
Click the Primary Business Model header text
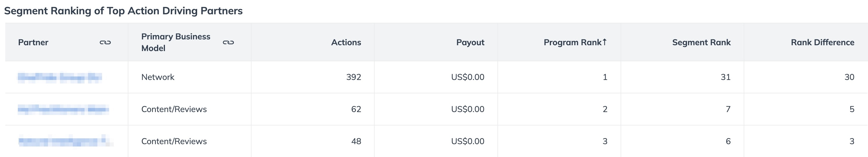click(175, 42)
